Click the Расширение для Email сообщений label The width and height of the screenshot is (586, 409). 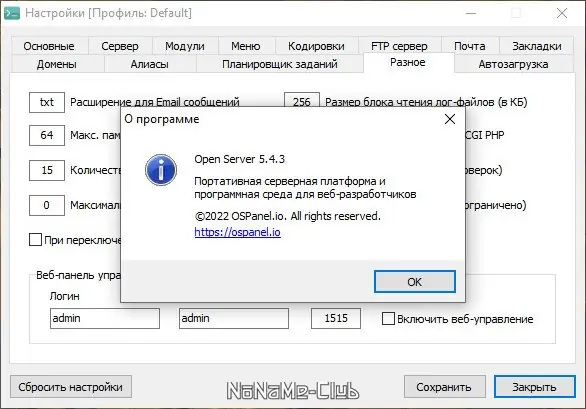pyautogui.click(x=155, y=102)
